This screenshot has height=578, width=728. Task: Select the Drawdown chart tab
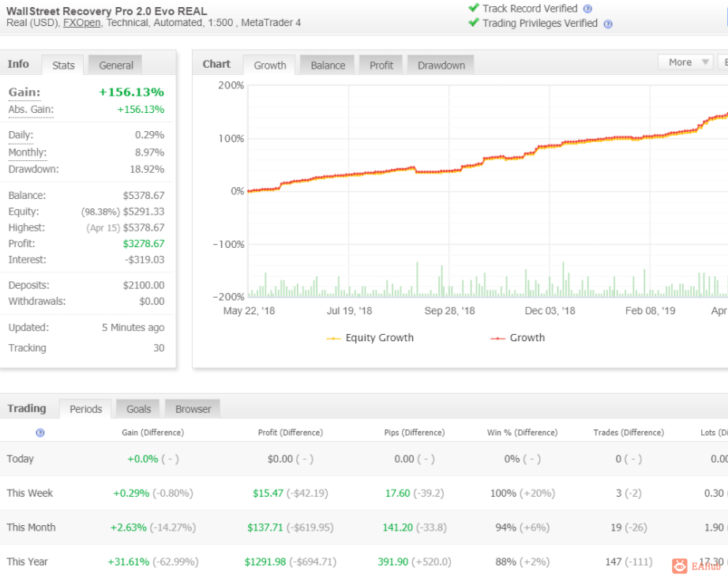tap(441, 66)
